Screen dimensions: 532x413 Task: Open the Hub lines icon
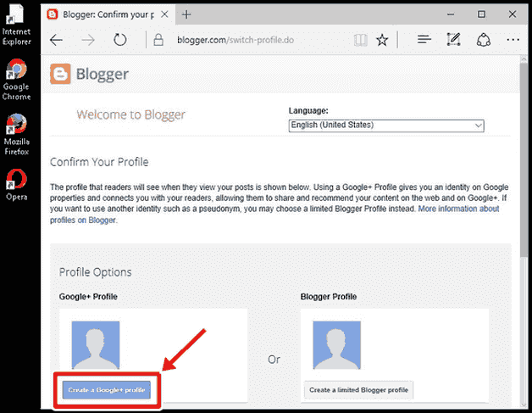click(x=424, y=40)
